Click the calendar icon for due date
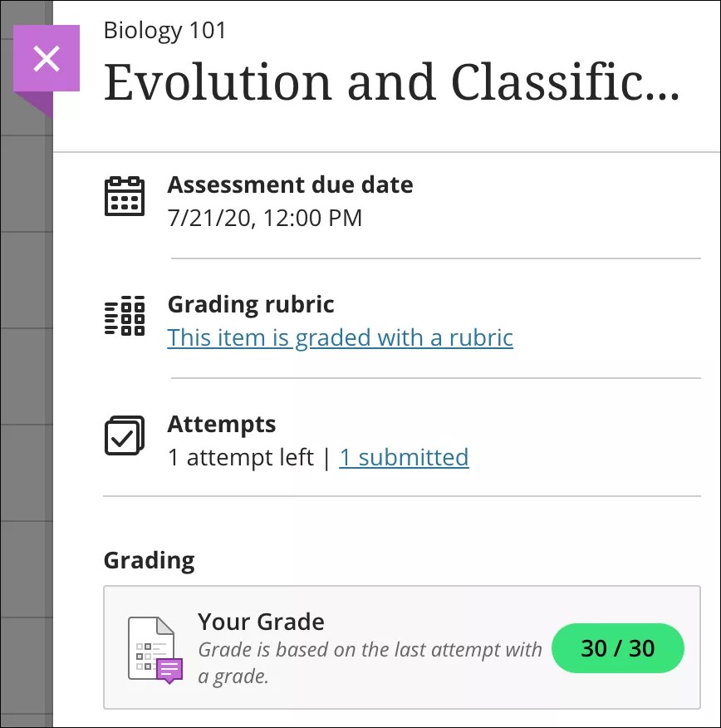721x728 pixels. 125,197
